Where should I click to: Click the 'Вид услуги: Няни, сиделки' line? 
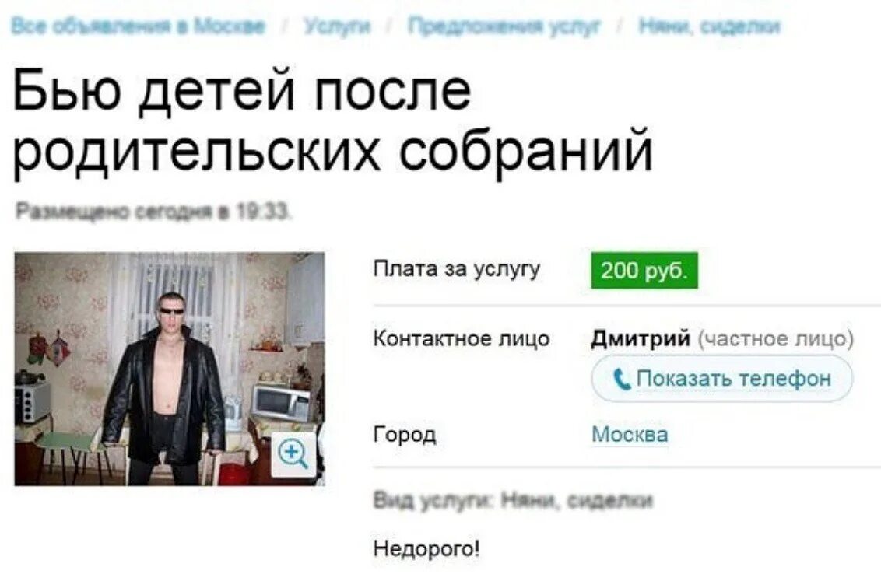pyautogui.click(x=513, y=500)
